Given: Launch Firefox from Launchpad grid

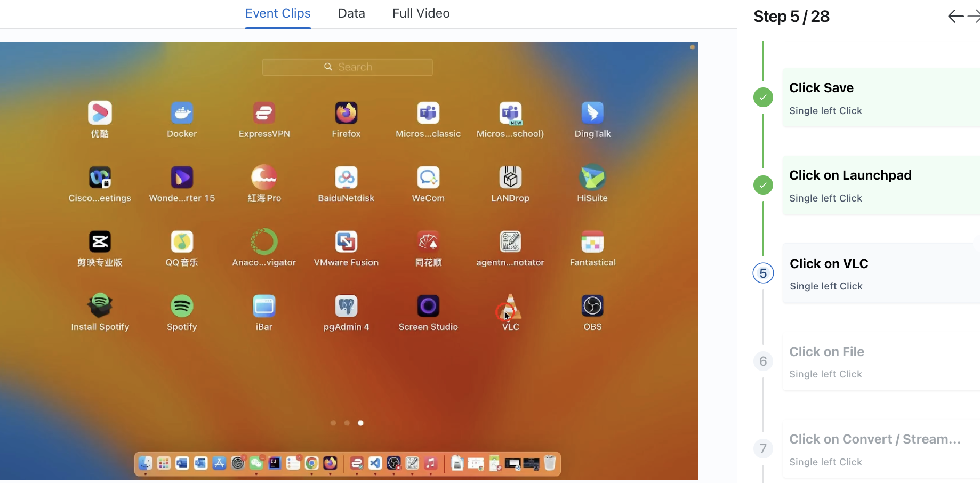Looking at the screenshot, I should point(346,112).
